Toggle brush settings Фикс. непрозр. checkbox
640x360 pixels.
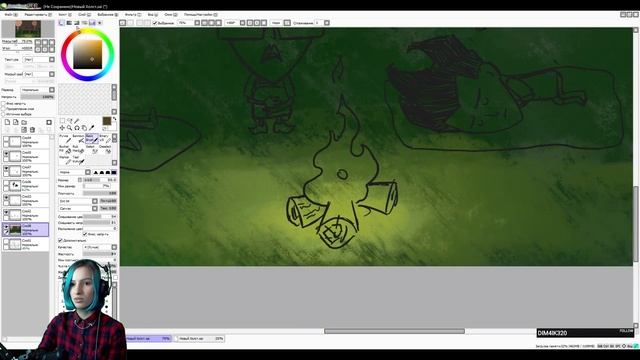coord(85,234)
